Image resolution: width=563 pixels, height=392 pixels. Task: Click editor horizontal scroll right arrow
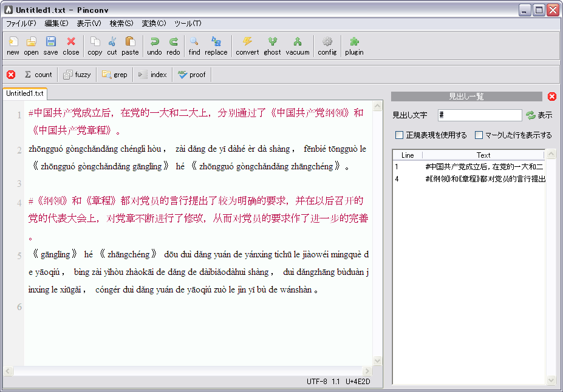pos(367,371)
